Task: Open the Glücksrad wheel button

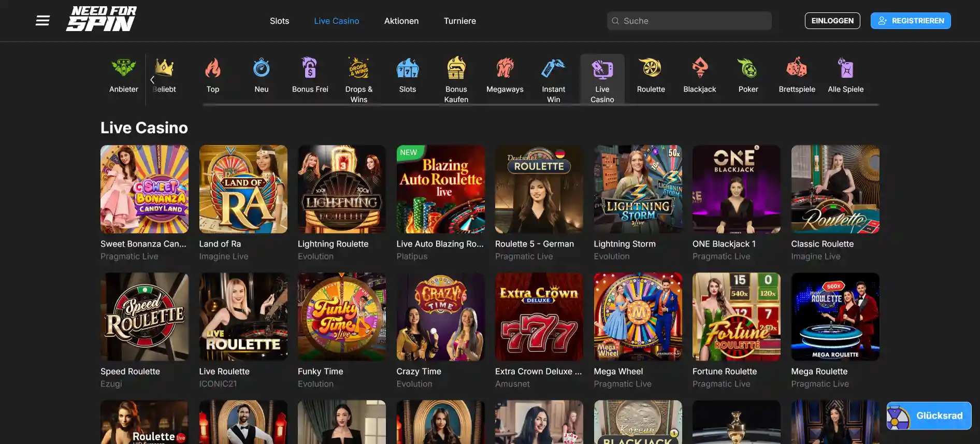Action: click(x=929, y=416)
